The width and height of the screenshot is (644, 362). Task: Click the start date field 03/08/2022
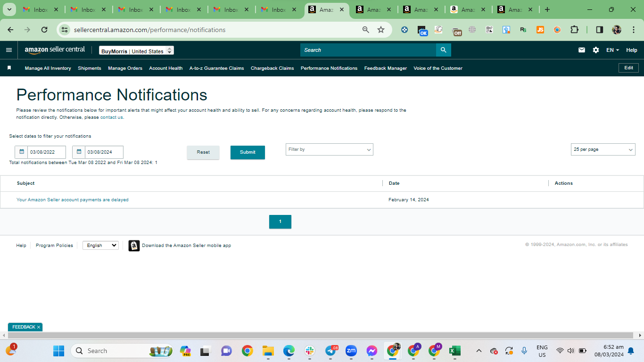click(47, 152)
